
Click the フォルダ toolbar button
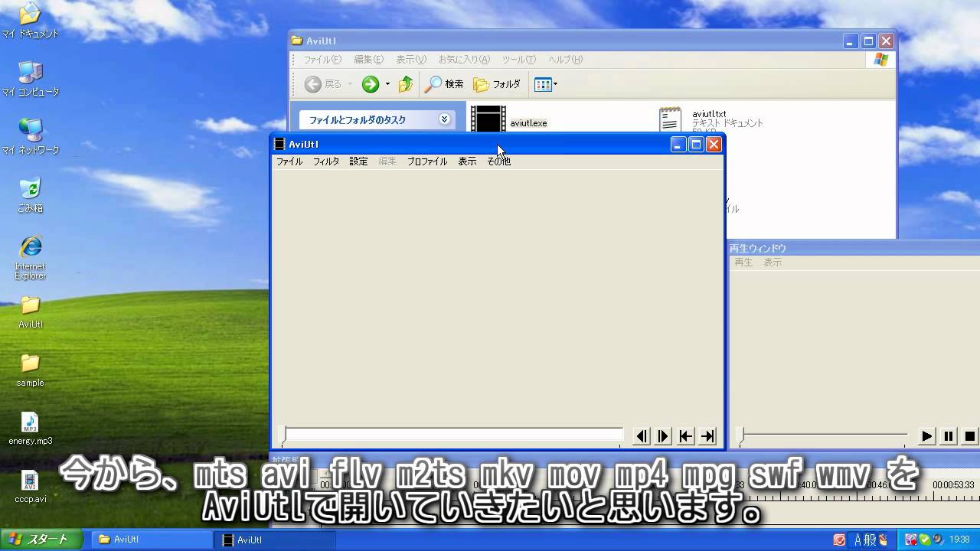point(497,84)
